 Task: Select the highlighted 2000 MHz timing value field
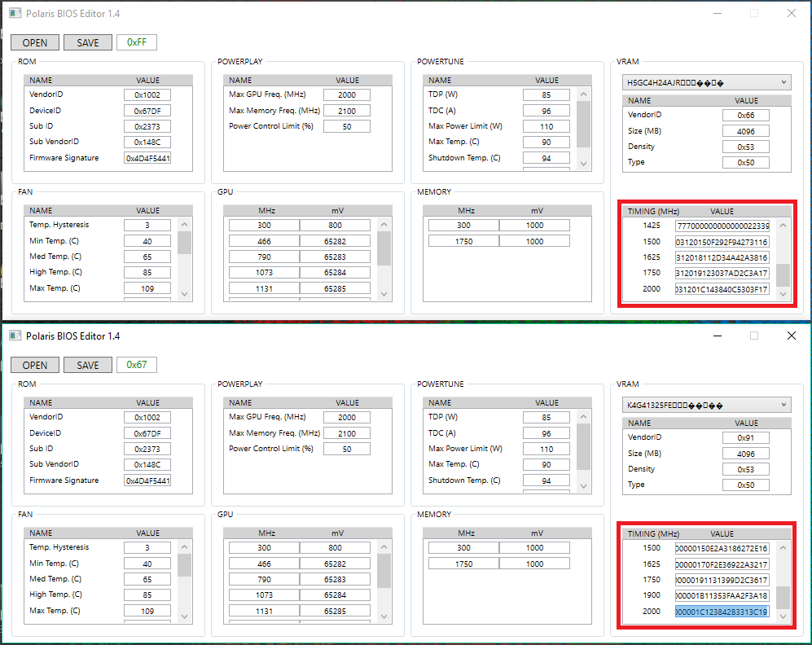point(722,612)
